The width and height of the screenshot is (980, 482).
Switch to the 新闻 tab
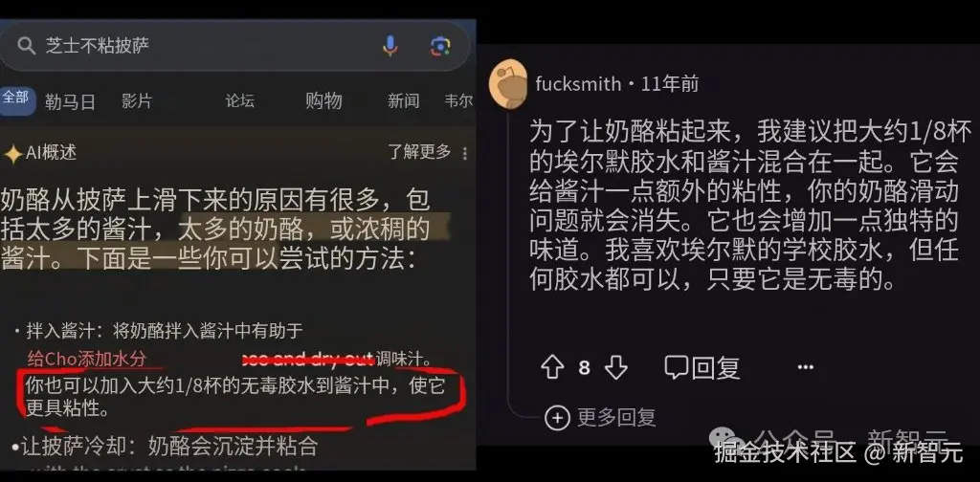(403, 100)
